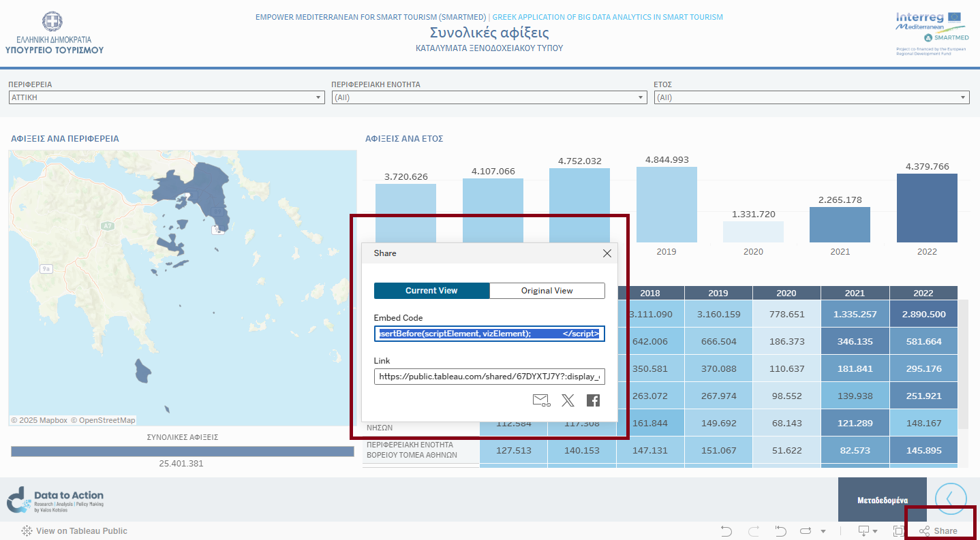Share via email link icon

[x=541, y=400]
